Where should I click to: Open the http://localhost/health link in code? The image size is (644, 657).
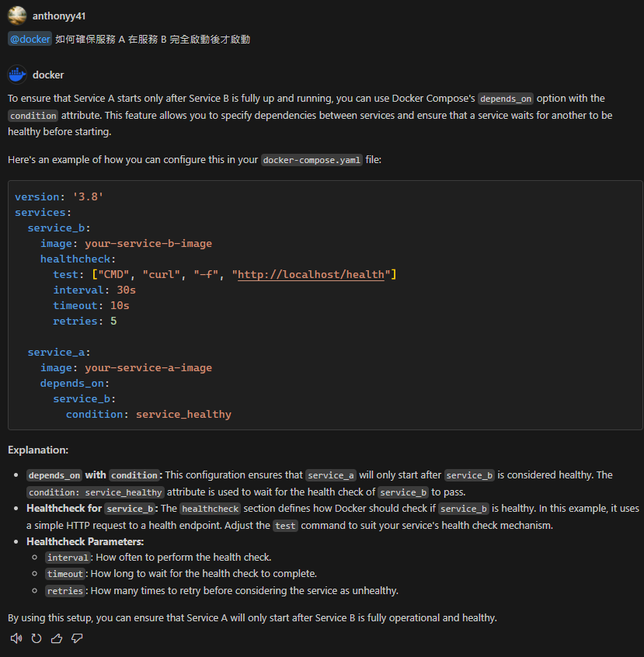[311, 274]
